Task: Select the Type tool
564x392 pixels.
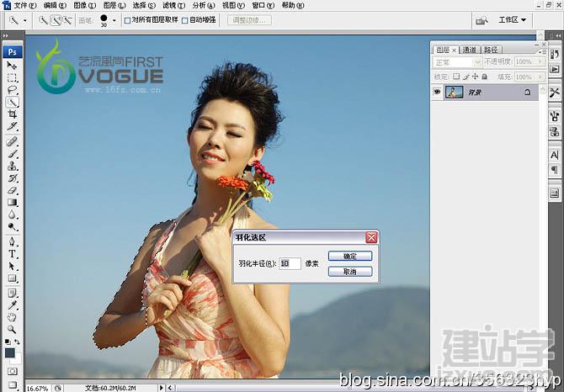Action: coord(12,254)
